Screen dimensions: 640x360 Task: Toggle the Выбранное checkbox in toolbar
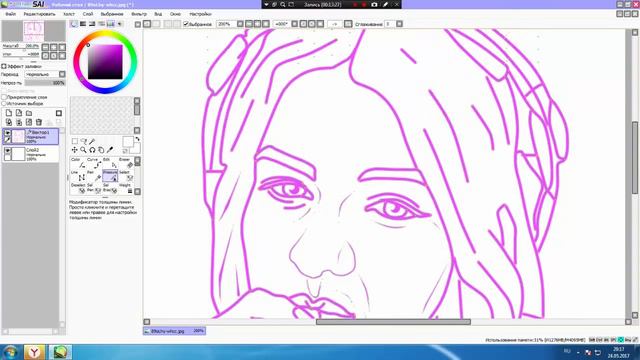pyautogui.click(x=186, y=24)
